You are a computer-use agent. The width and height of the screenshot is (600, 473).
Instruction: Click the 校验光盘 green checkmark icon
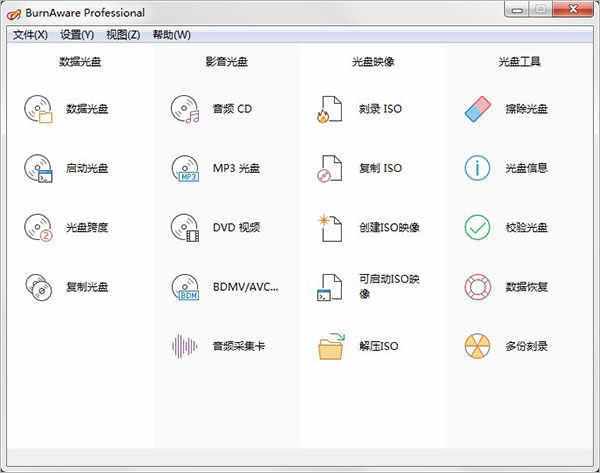(477, 228)
